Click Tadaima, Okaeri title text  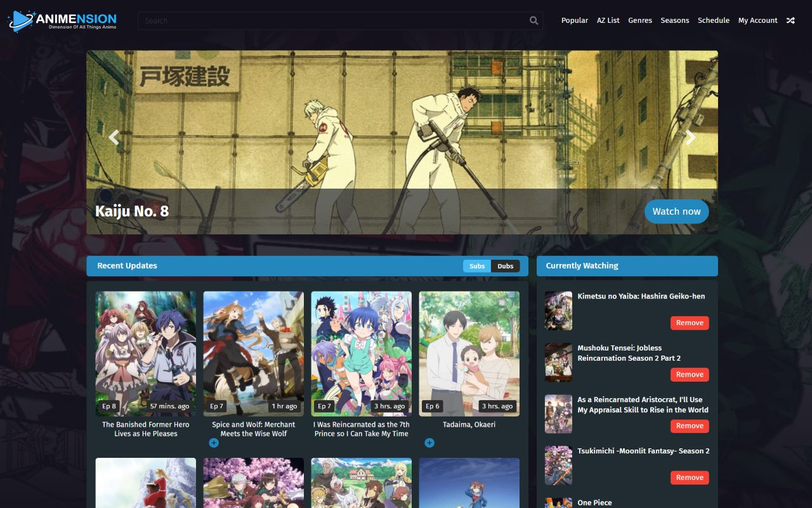pyautogui.click(x=469, y=425)
